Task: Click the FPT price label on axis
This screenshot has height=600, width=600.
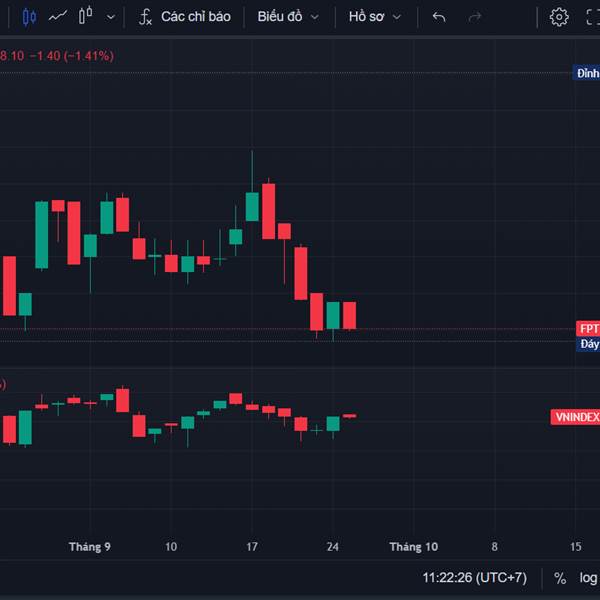Action: (x=588, y=329)
